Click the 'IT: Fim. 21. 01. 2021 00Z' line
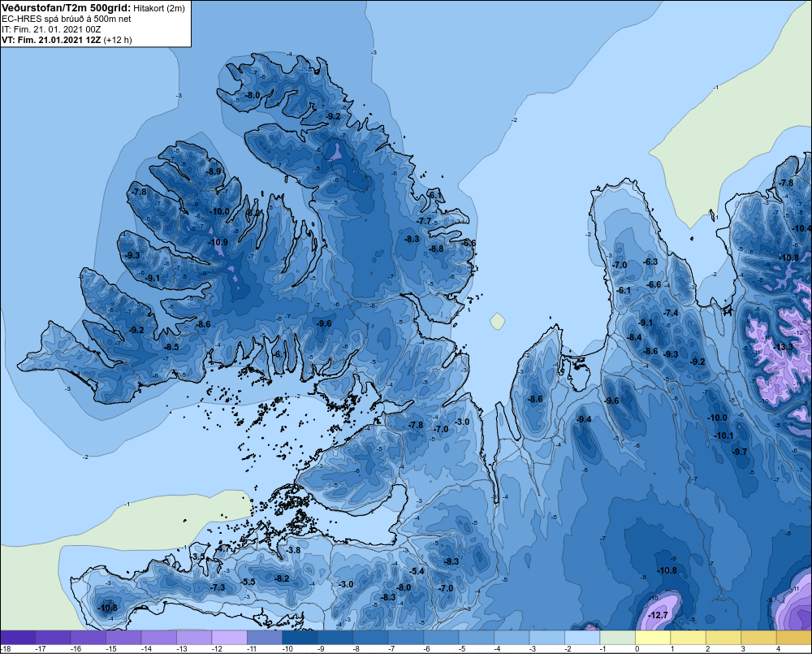This screenshot has width=812, height=654. (x=51, y=29)
